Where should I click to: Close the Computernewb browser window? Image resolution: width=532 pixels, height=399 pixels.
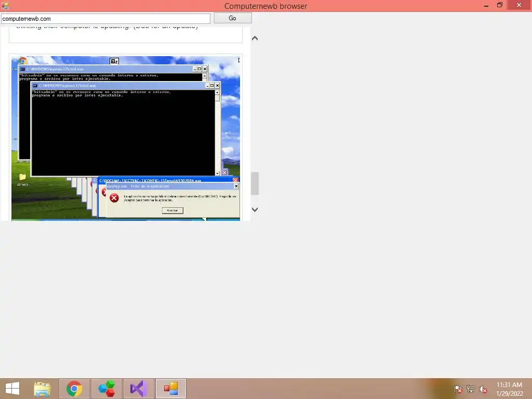click(x=519, y=5)
